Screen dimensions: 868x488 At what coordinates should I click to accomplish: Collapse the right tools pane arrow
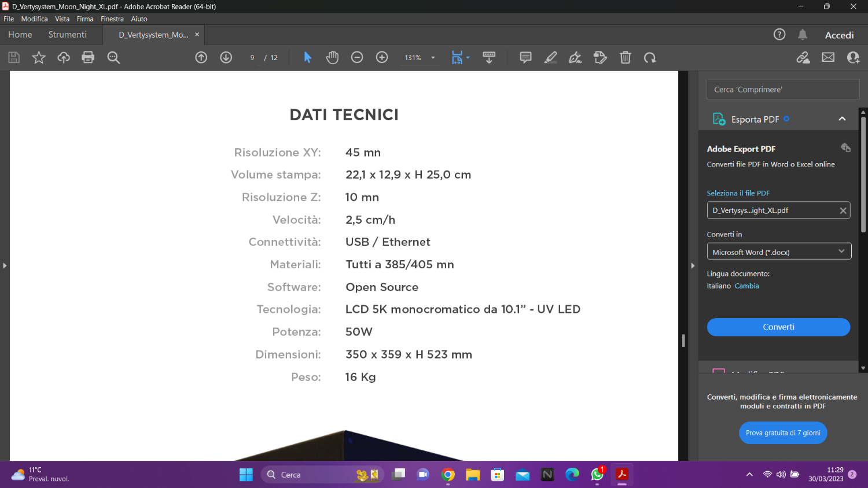coord(693,266)
